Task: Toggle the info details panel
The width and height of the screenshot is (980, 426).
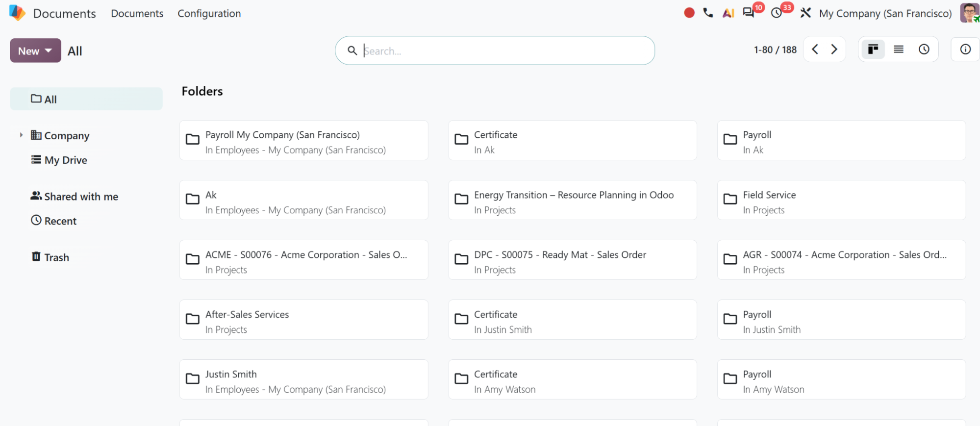Action: [x=965, y=49]
